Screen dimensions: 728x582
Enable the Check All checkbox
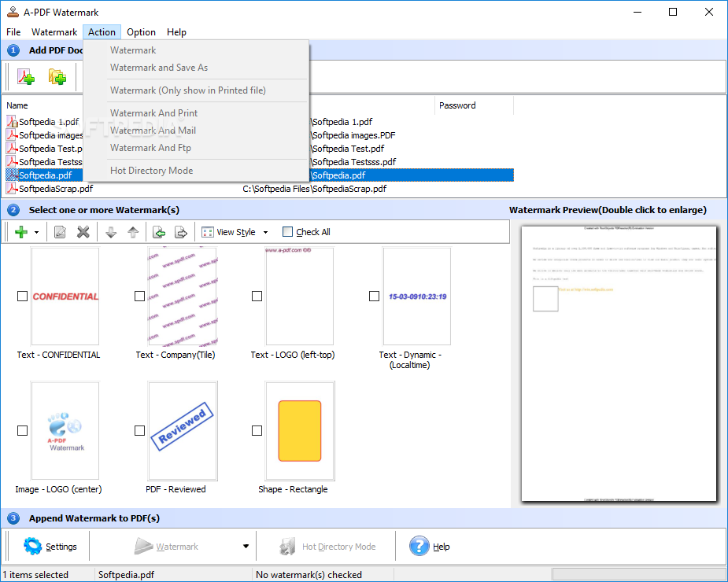tap(287, 231)
